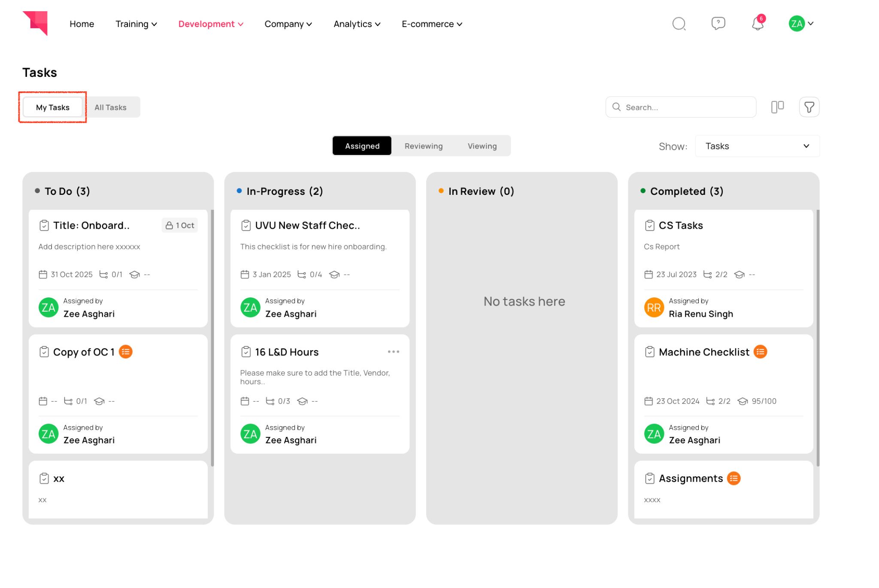
Task: Click the search magnifier icon in header
Action: coord(679,24)
